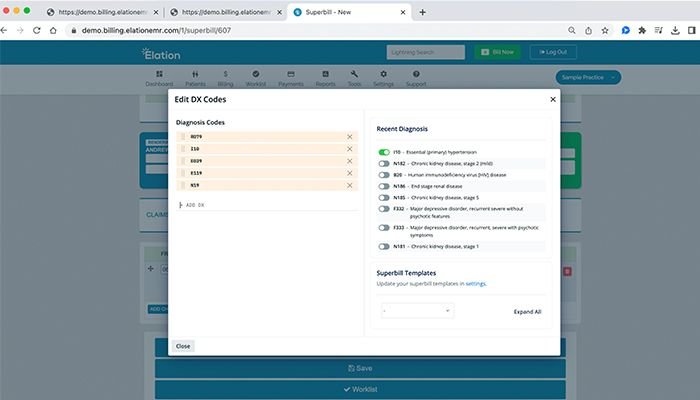Expand all superbill templates
This screenshot has width=700, height=400.
coord(527,312)
